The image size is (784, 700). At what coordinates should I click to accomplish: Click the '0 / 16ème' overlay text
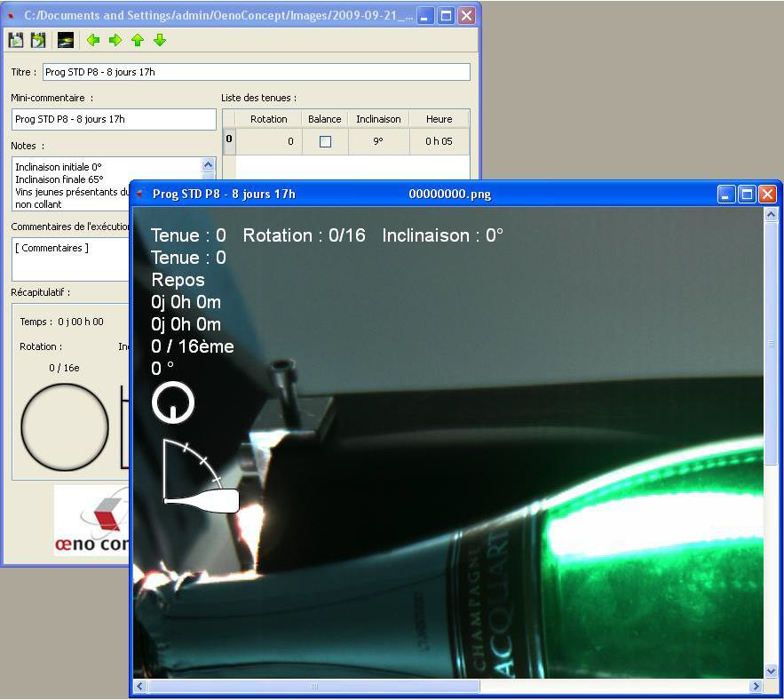(193, 346)
